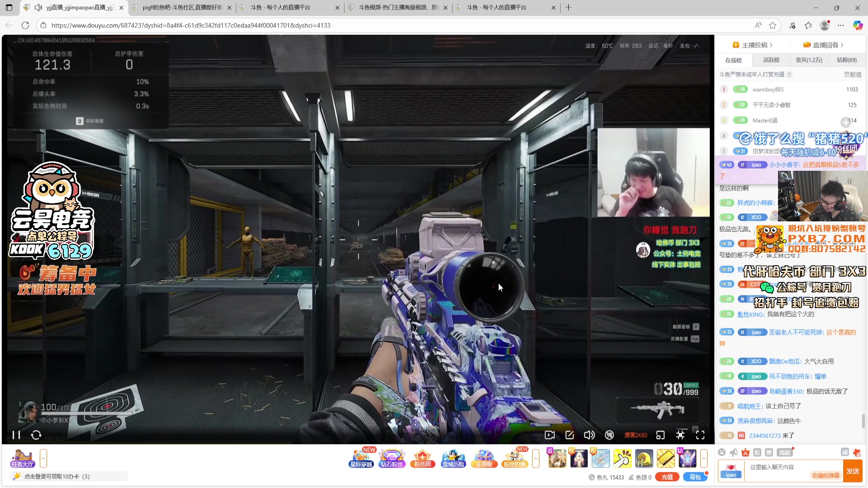Pause the live stream video
This screenshot has height=488, width=868.
tap(16, 435)
